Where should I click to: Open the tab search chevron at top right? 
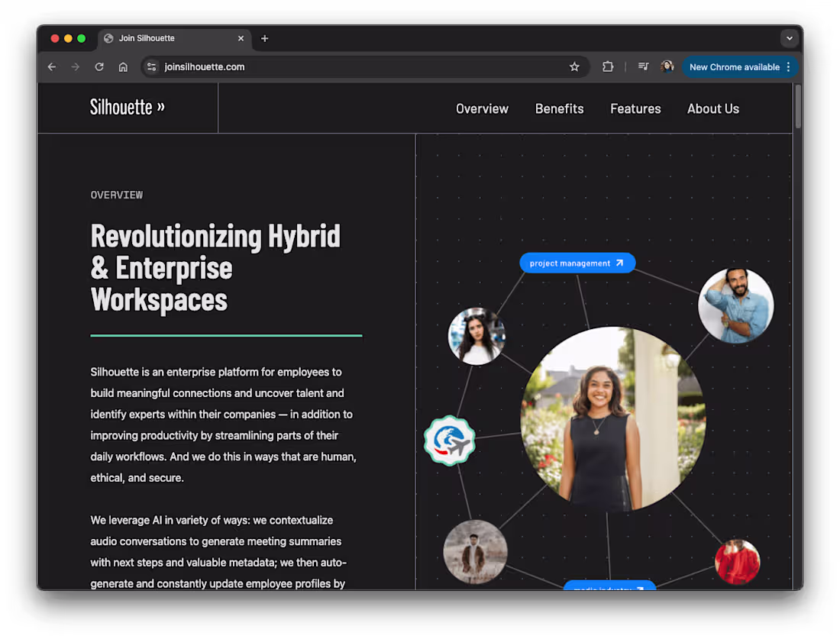790,38
